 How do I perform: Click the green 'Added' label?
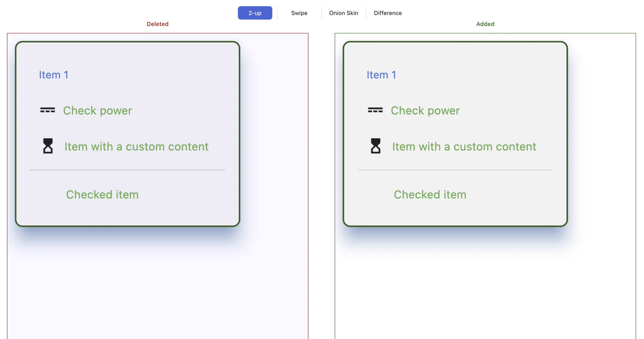coord(485,24)
